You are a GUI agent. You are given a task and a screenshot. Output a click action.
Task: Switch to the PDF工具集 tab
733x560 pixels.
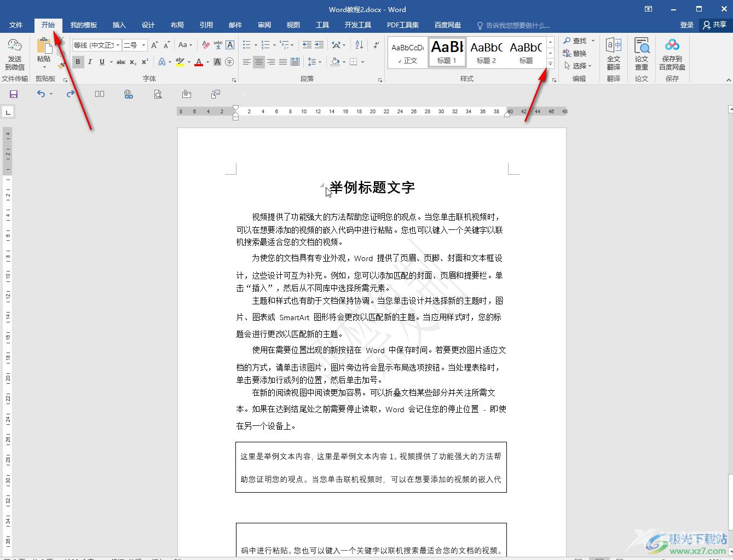403,25
